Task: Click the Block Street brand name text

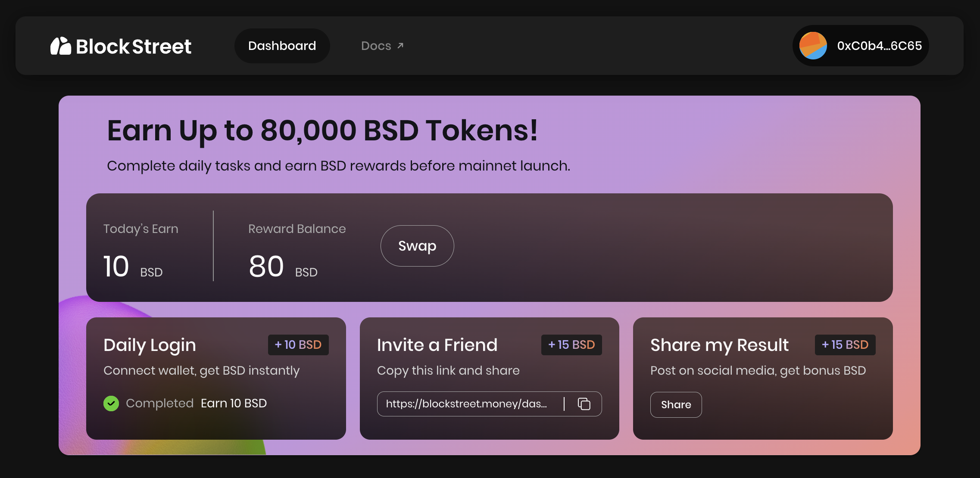Action: point(134,47)
